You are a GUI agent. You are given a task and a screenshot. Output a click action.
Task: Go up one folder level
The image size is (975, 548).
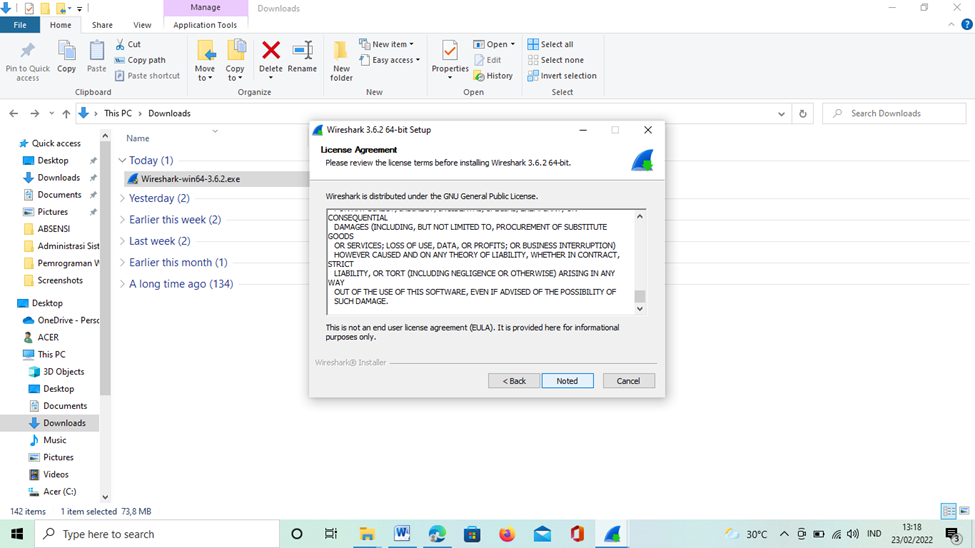pos(66,113)
